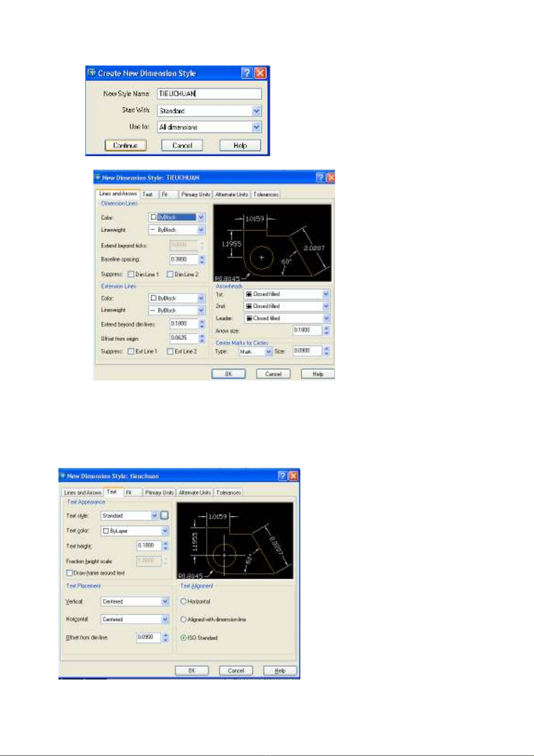Open the Text color ByLayer swatch dropdown
This screenshot has height=756, width=534.
(x=165, y=531)
